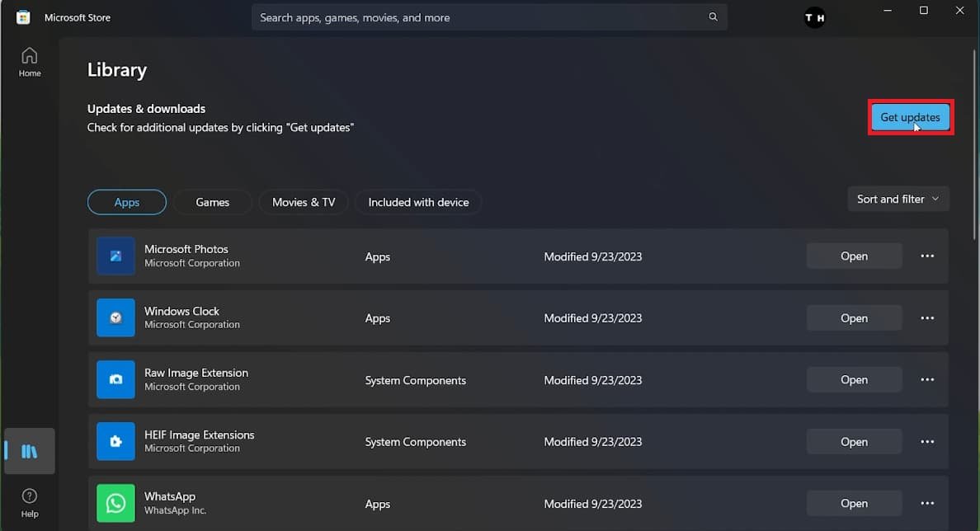Viewport: 980px width, 531px height.
Task: Click the Microsoft Store logo icon
Action: pos(23,16)
